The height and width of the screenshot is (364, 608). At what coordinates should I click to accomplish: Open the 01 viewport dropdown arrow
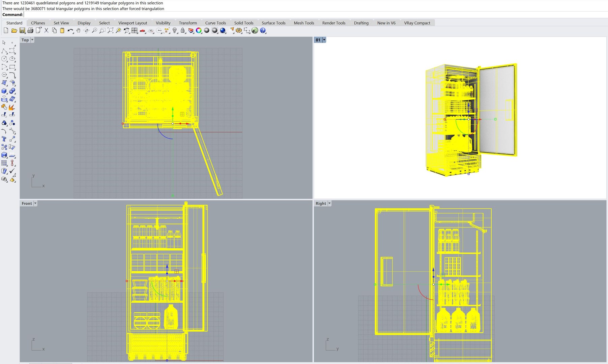[324, 40]
